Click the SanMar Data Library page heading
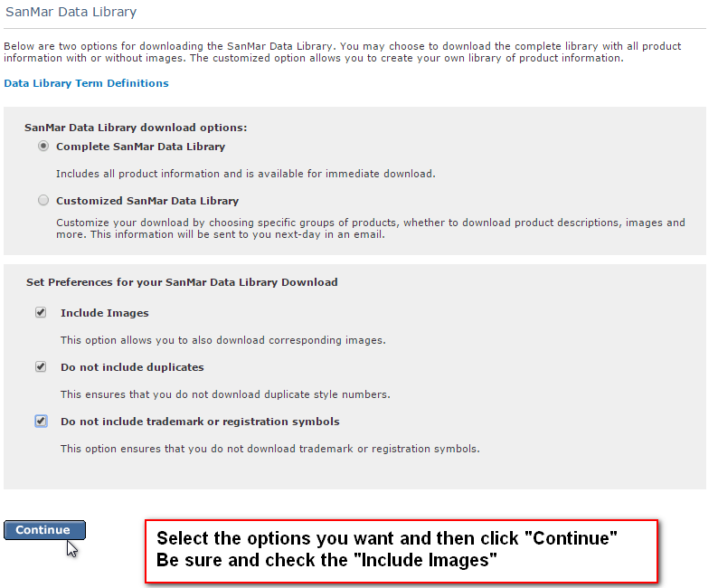Image resolution: width=718 pixels, height=588 pixels. click(71, 13)
